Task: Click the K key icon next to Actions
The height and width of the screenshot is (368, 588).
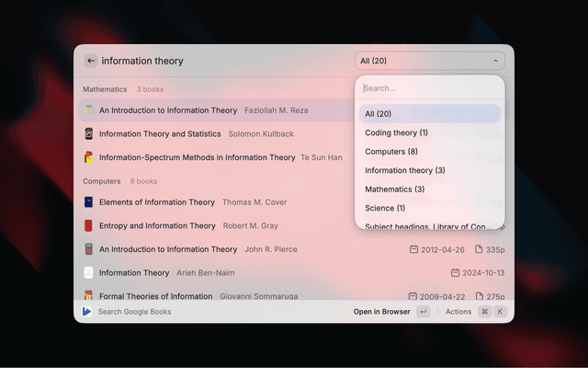Action: click(501, 312)
